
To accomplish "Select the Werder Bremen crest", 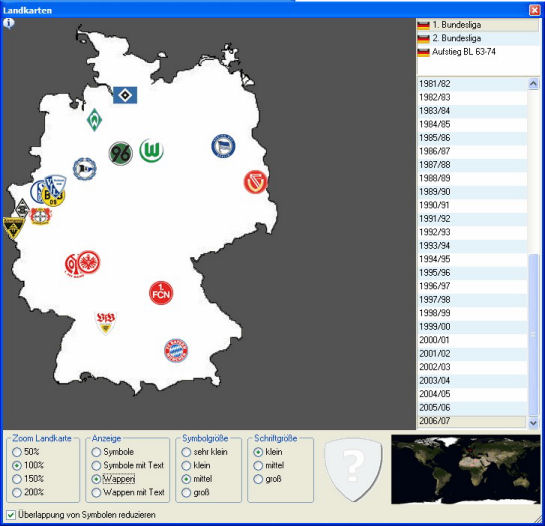I will coord(94,120).
